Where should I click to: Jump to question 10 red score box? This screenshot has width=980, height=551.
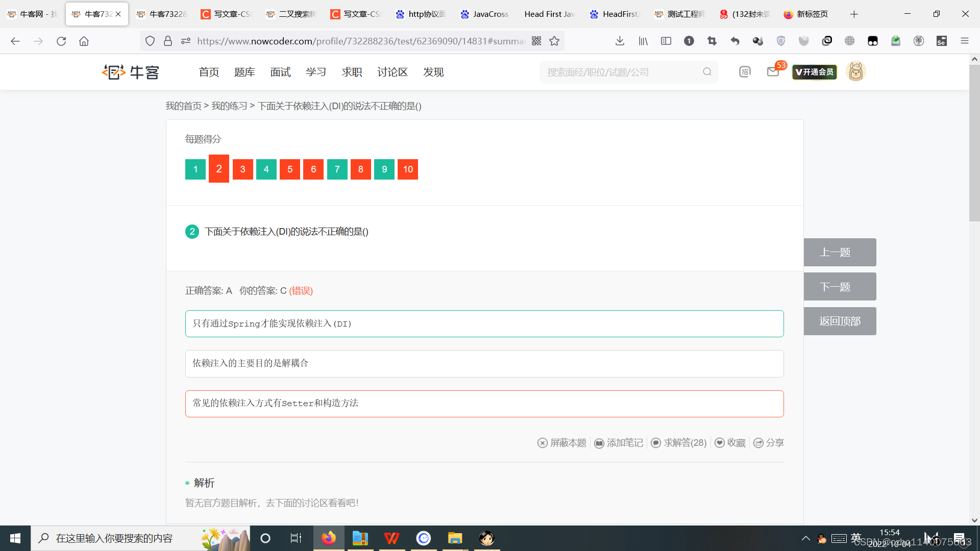click(408, 169)
